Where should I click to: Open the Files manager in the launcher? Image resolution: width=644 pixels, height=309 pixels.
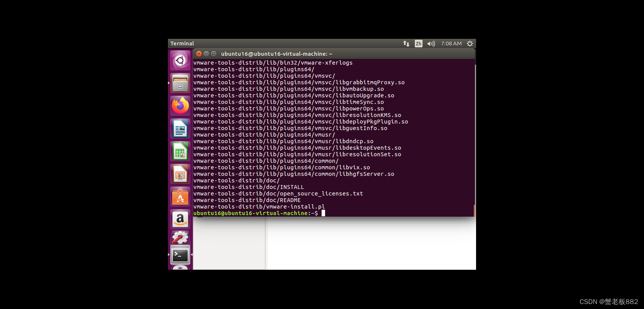[180, 83]
